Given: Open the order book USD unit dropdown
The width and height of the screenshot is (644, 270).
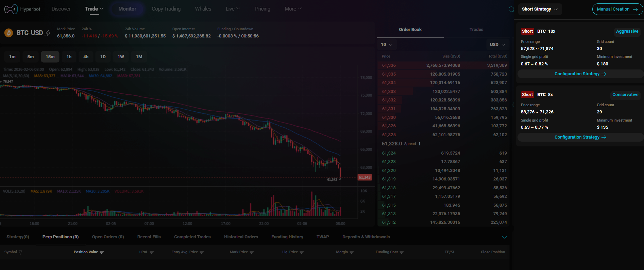Looking at the screenshot, I should tap(497, 45).
